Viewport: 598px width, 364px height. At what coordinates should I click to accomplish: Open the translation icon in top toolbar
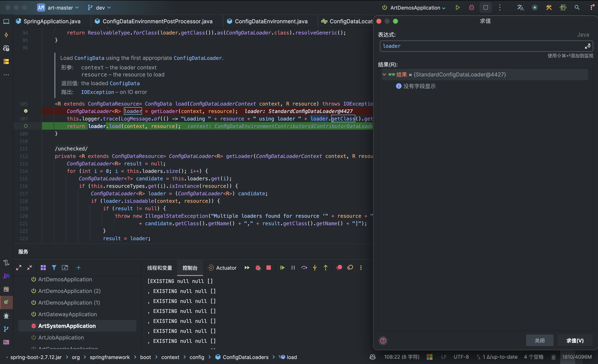click(x=520, y=7)
